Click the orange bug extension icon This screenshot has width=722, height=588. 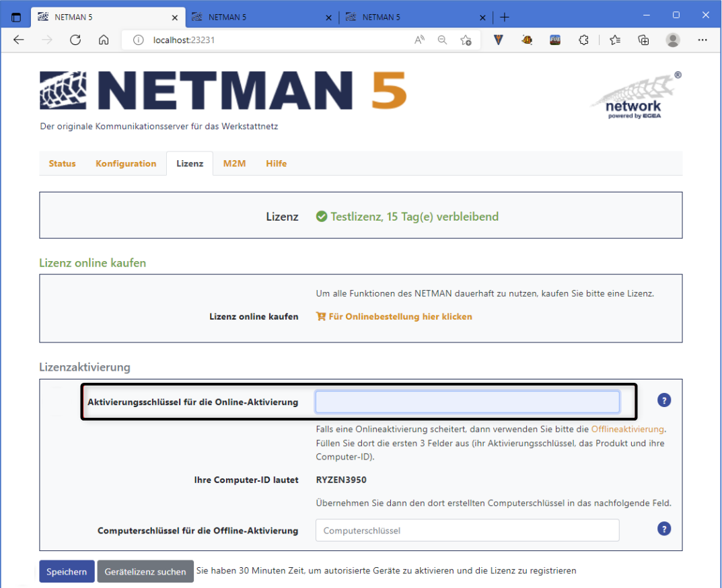[x=527, y=40]
